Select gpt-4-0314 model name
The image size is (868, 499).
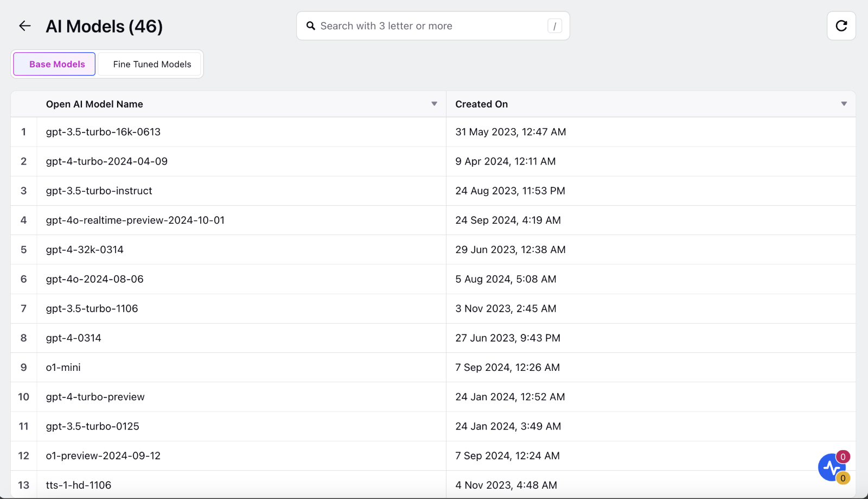74,338
